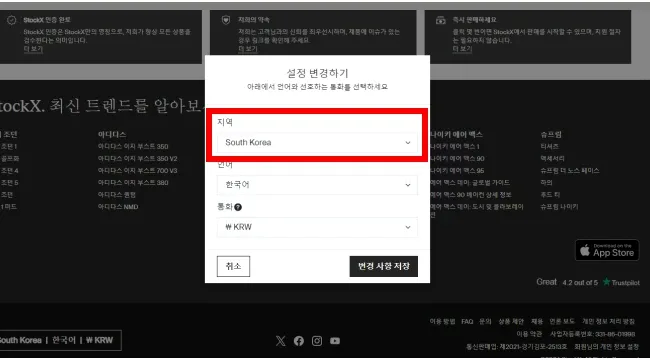
Task: Click the question-mark help icon beside 통화
Action: tap(238, 207)
